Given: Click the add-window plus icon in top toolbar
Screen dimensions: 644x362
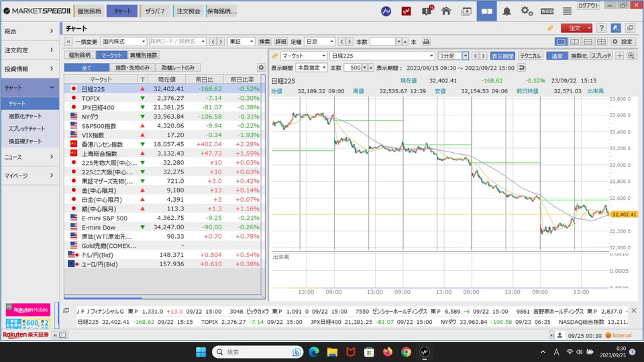Looking at the screenshot, I should pyautogui.click(x=467, y=11).
